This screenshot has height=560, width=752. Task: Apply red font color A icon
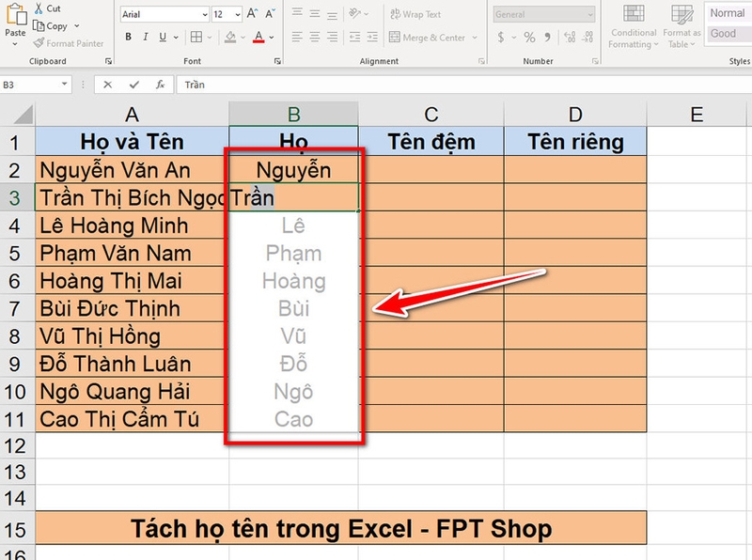(x=258, y=37)
